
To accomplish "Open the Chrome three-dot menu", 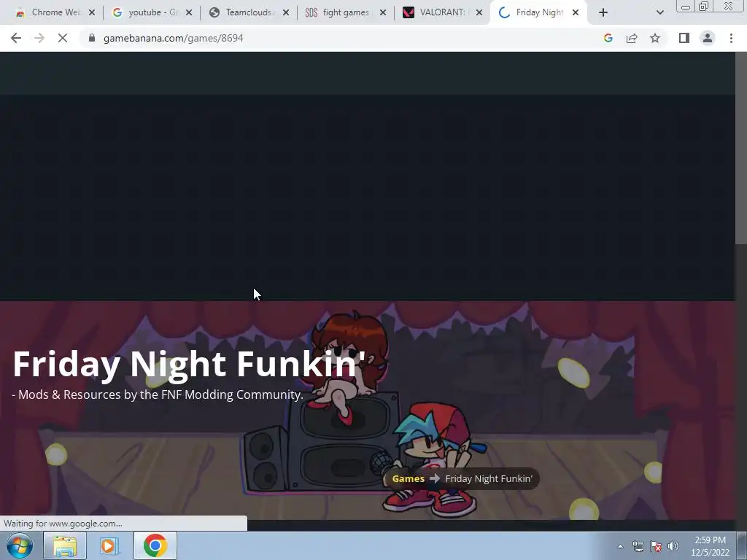I will (x=731, y=38).
